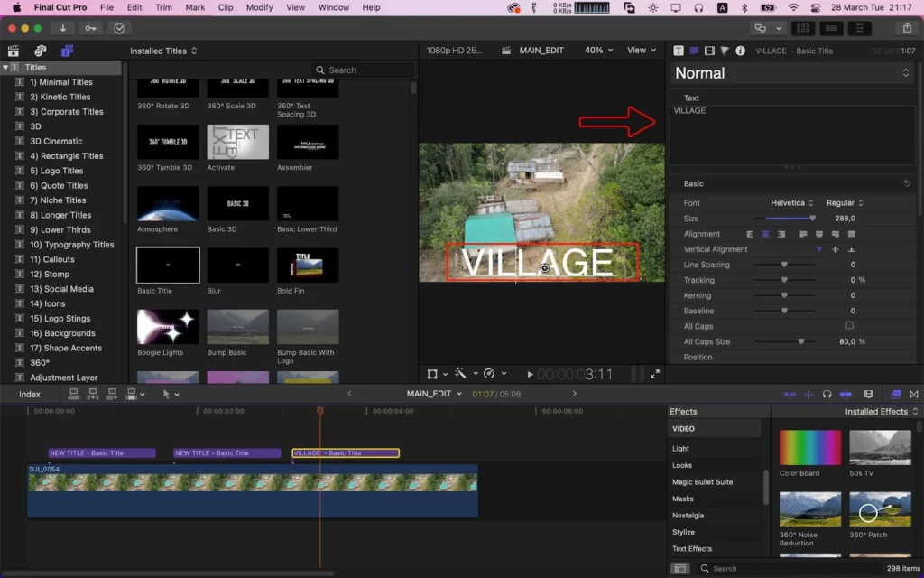The width and height of the screenshot is (924, 578).
Task: Enable the All Caps checkbox
Action: (849, 325)
